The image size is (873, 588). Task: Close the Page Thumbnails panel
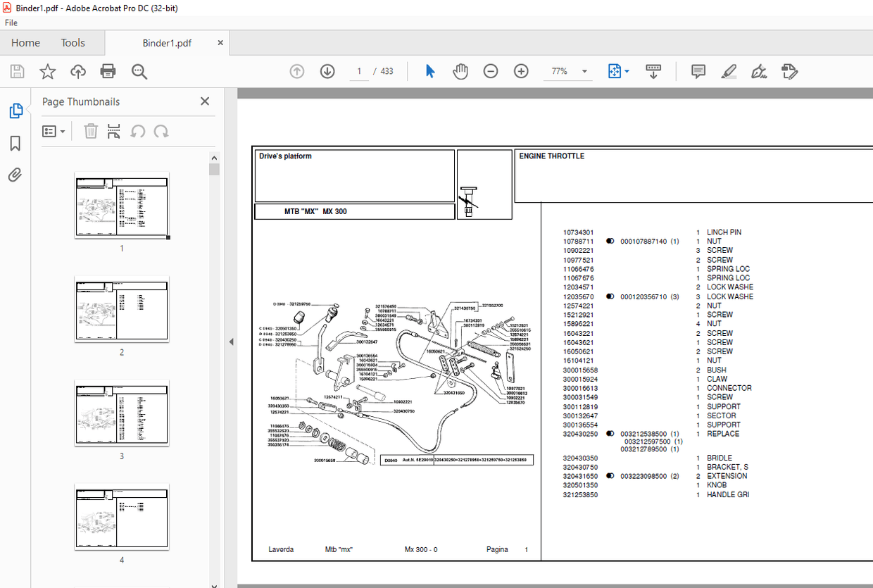click(204, 101)
